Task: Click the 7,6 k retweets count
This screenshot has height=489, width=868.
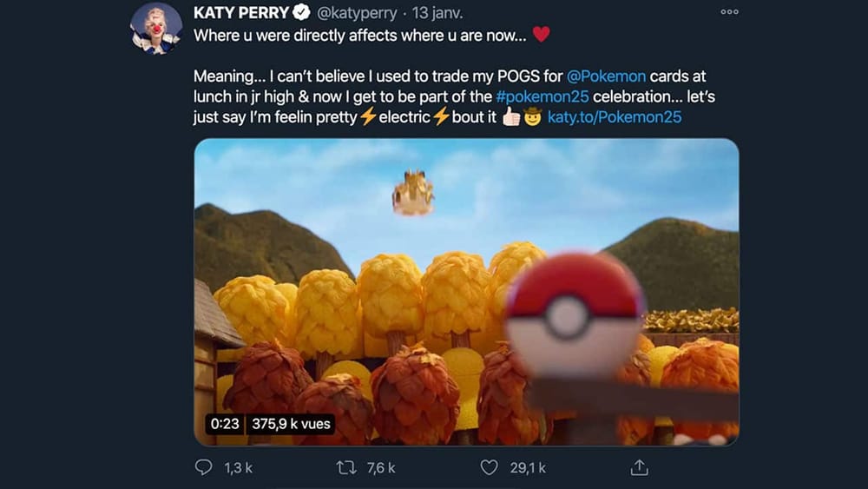Action: pyautogui.click(x=381, y=468)
